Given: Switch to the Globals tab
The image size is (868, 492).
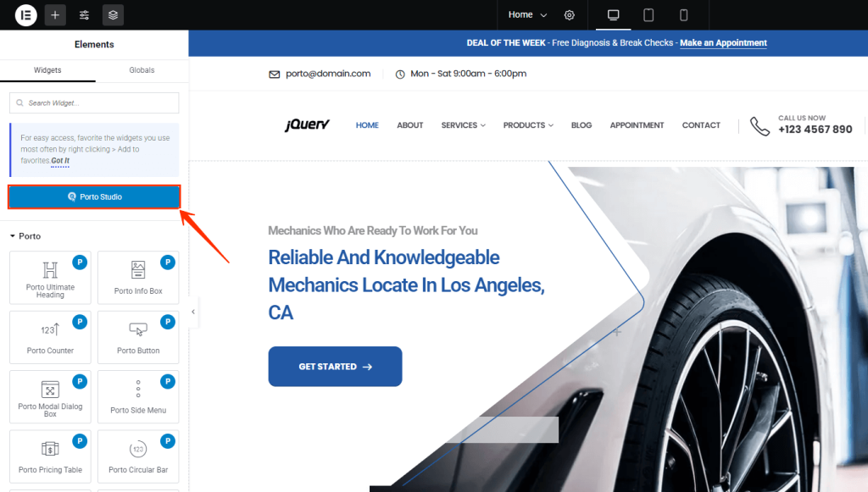Looking at the screenshot, I should (x=142, y=70).
